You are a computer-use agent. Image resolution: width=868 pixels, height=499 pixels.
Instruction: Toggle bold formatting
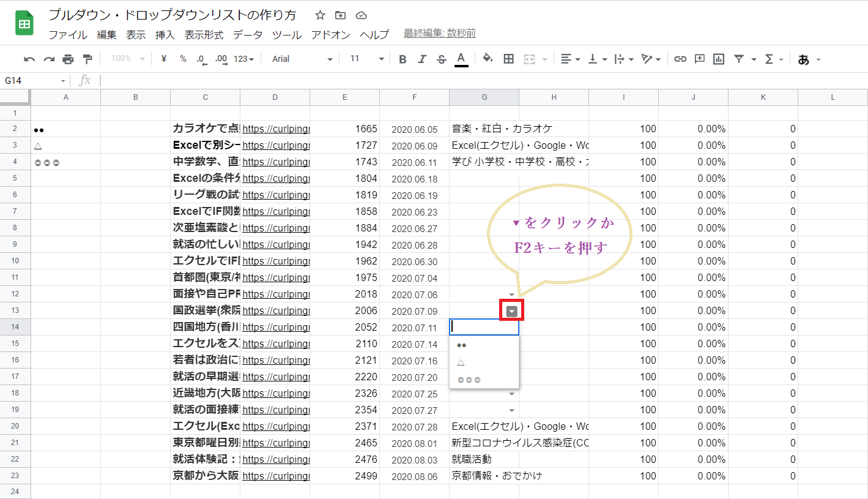pyautogui.click(x=402, y=59)
